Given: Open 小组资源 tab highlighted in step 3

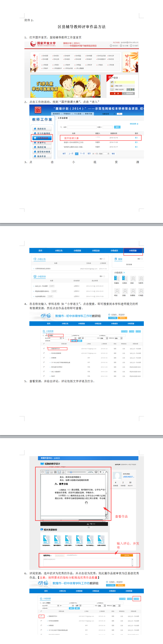Looking at the screenshot, I should coord(133,251).
